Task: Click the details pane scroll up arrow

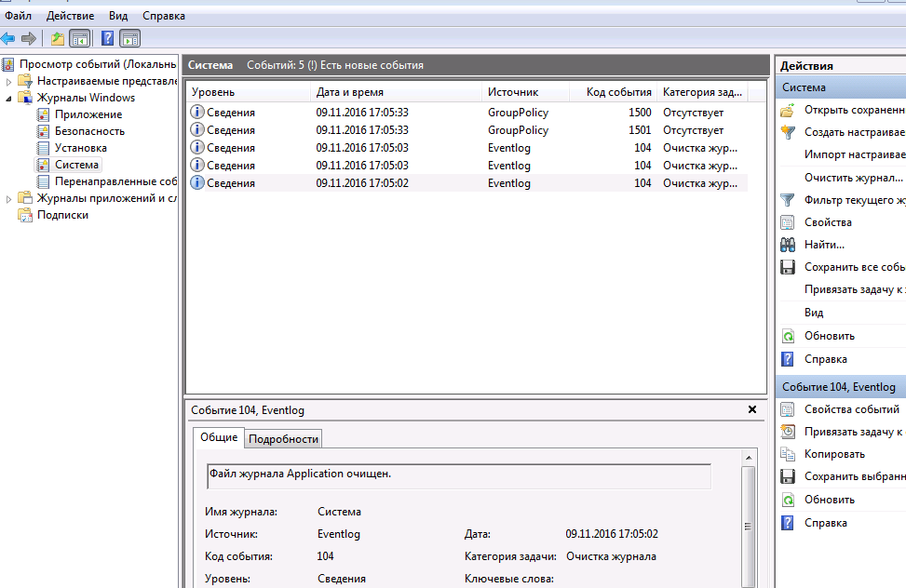Action: click(749, 458)
